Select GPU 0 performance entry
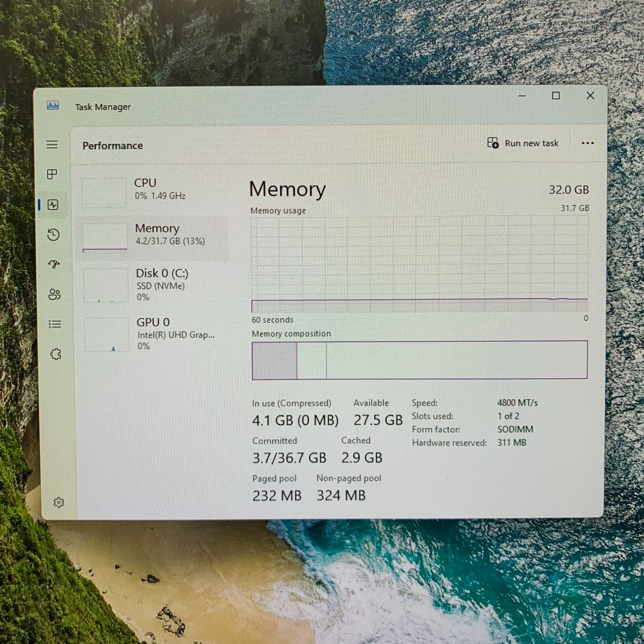The height and width of the screenshot is (644, 644). click(157, 334)
